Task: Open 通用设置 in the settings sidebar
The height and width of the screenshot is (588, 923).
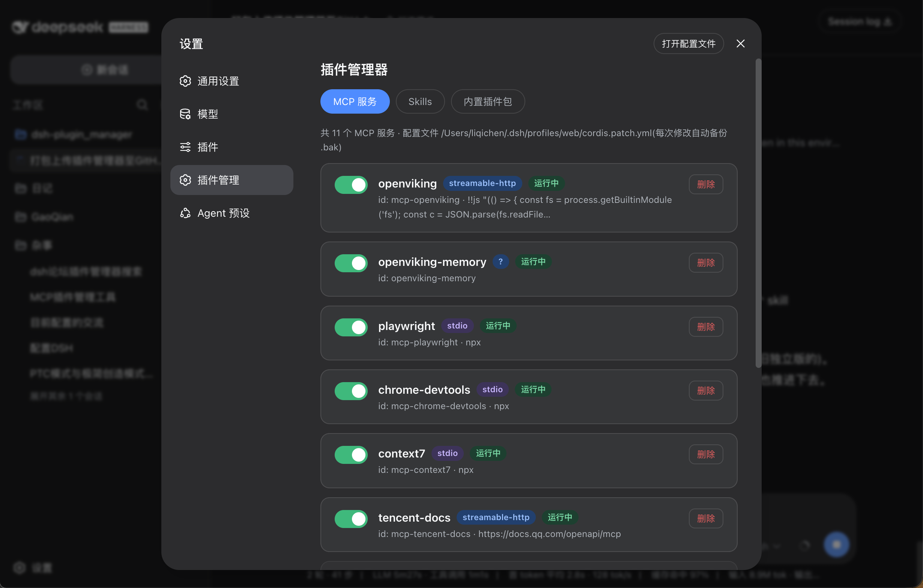Action: tap(232, 81)
